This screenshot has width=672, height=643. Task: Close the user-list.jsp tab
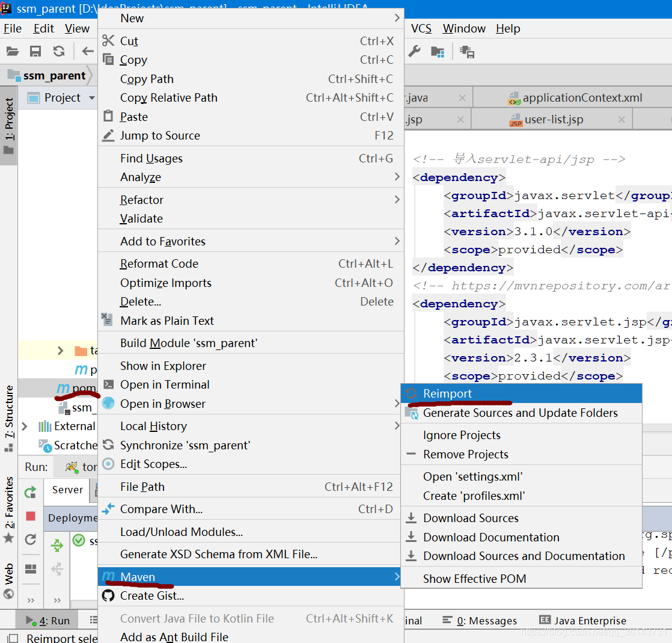(622, 120)
